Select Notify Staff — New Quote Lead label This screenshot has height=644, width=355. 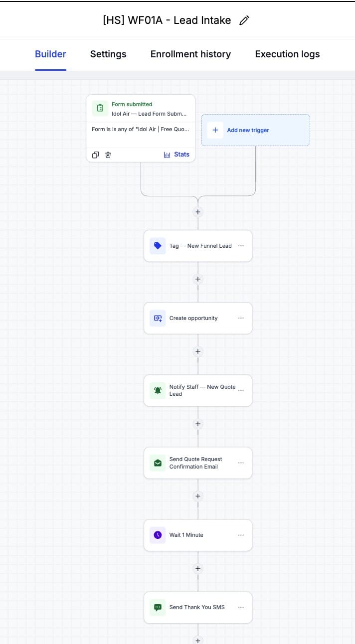(x=202, y=390)
